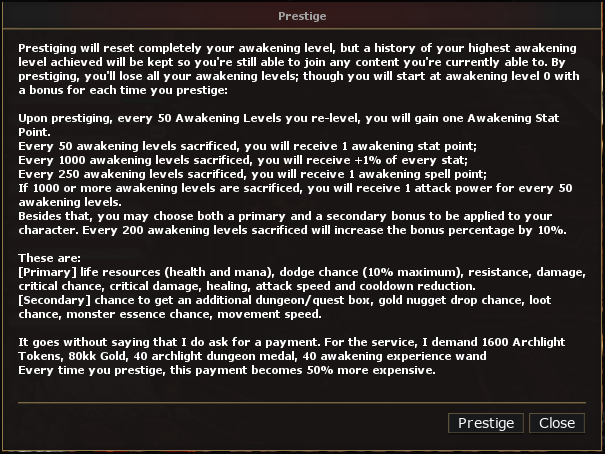
Task: Click the Prestige window title bar
Action: [302, 16]
